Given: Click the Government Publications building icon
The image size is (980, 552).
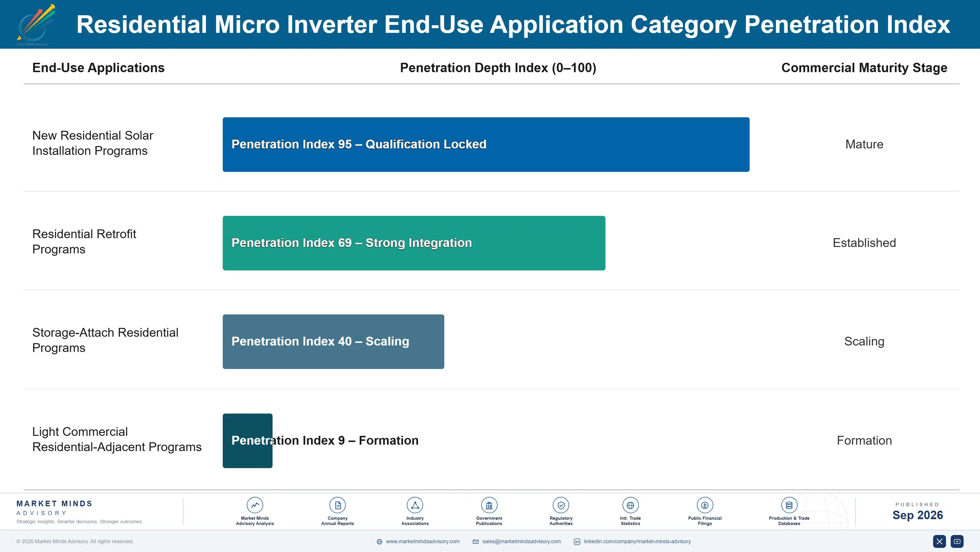Looking at the screenshot, I should point(489,505).
